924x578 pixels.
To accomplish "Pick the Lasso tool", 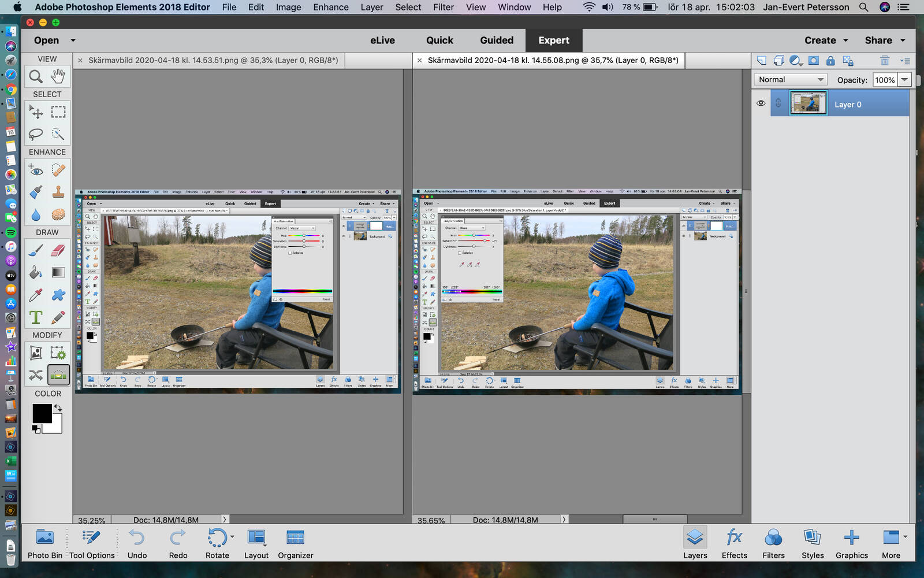I will 36,134.
